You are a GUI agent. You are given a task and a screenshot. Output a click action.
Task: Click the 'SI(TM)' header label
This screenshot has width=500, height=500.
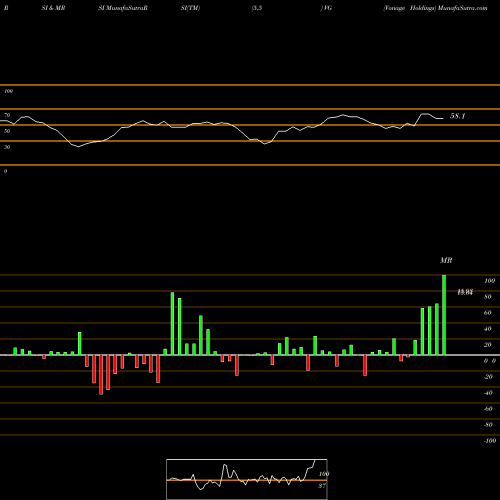tap(190, 8)
